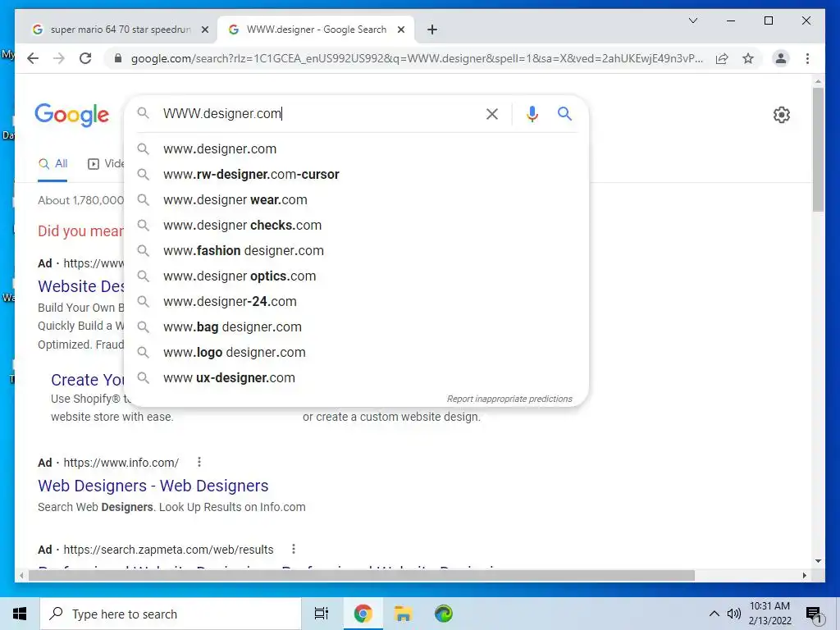Open the Website Des... ad headline
Viewport: 840px width, 630px height.
[81, 286]
